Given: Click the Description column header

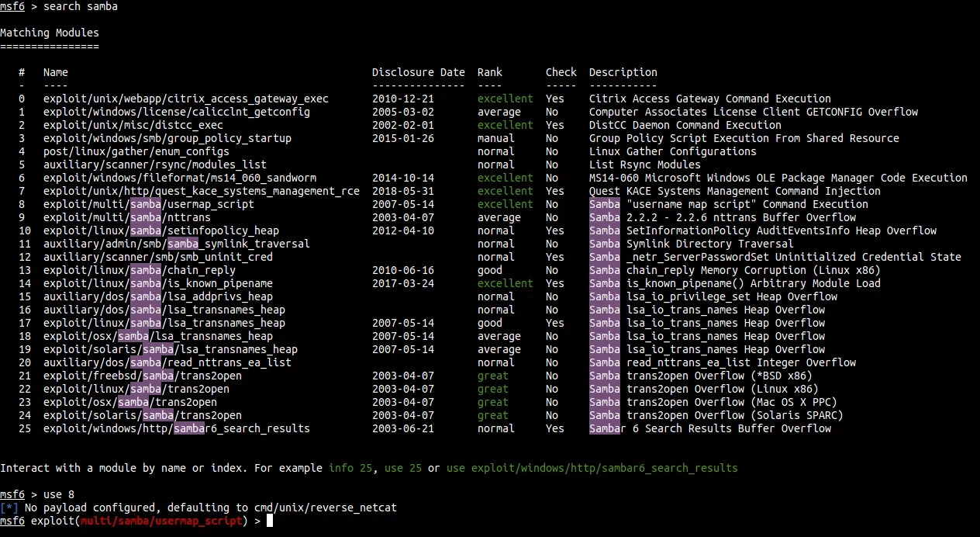Looking at the screenshot, I should click(x=624, y=71).
